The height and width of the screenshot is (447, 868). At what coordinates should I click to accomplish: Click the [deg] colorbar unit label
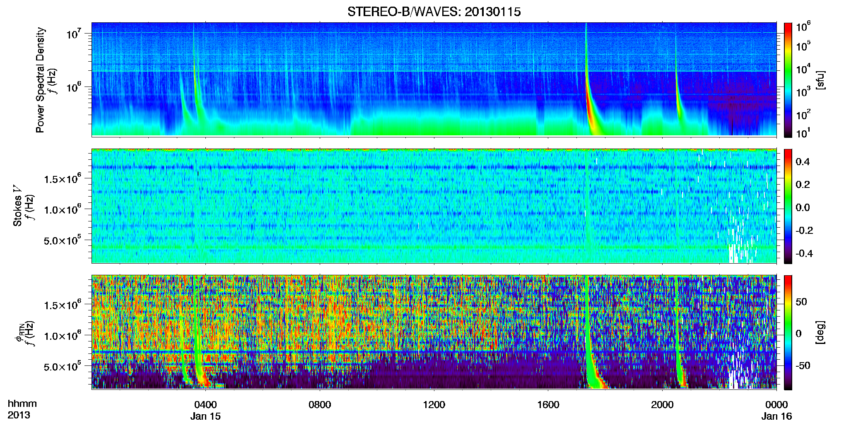click(x=820, y=332)
